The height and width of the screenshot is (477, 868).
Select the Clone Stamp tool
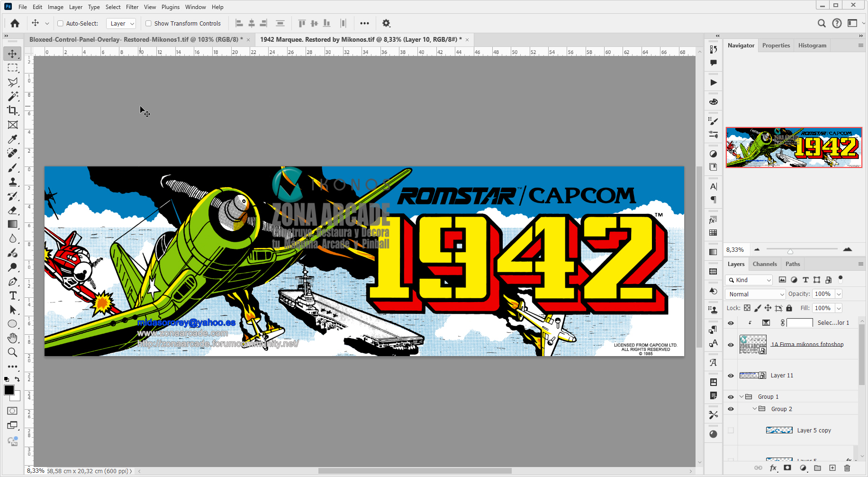click(13, 182)
